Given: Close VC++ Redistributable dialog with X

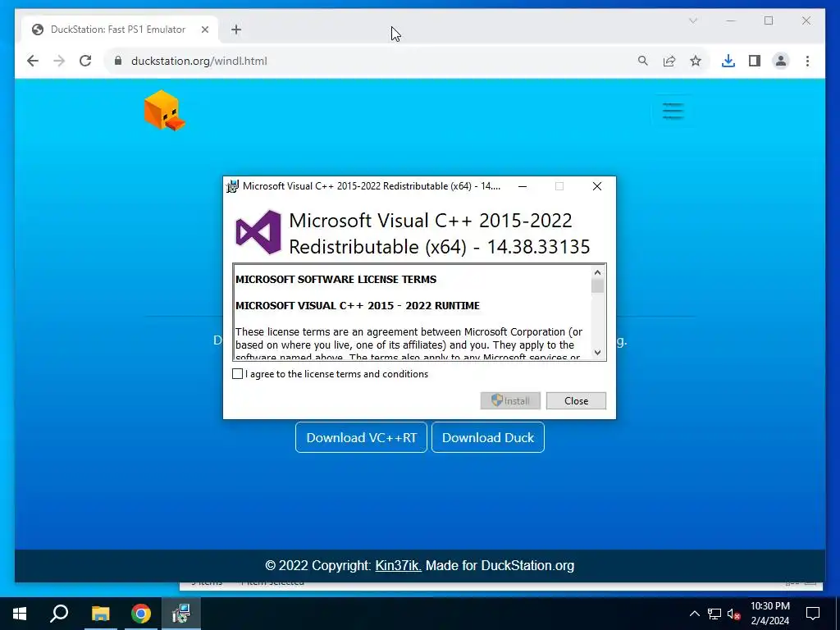Looking at the screenshot, I should click(597, 186).
